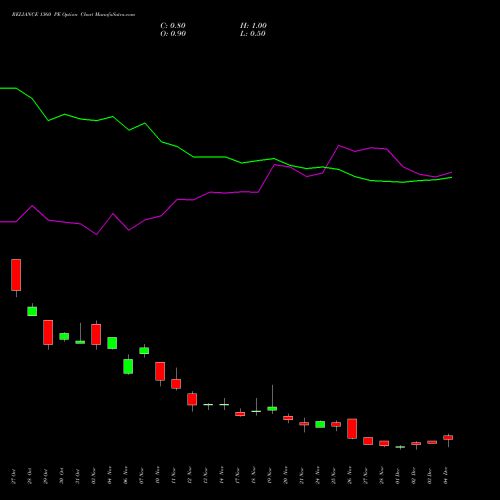The height and width of the screenshot is (500, 500).
Task: Click the red candlestick for 26 Nov
Action: pyautogui.click(x=352, y=428)
